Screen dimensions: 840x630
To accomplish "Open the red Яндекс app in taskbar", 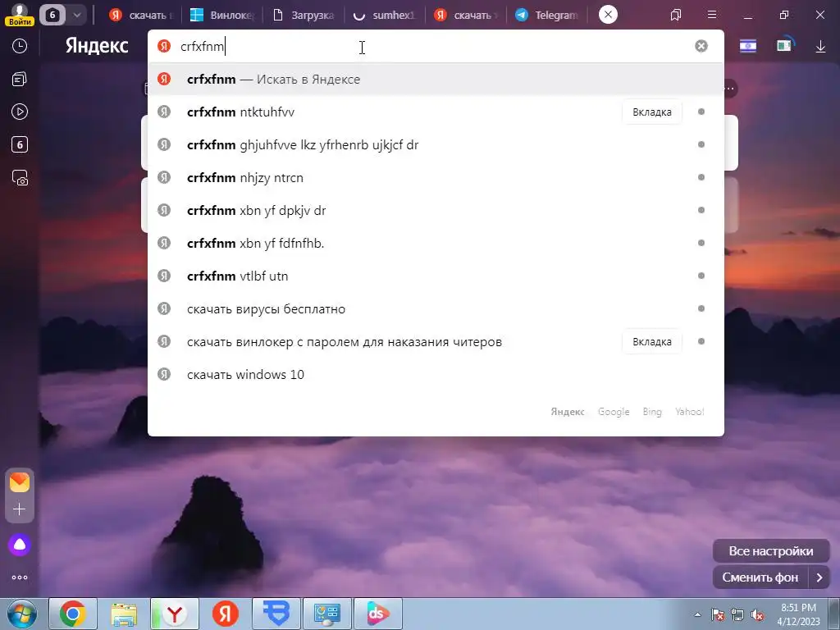I will [226, 614].
